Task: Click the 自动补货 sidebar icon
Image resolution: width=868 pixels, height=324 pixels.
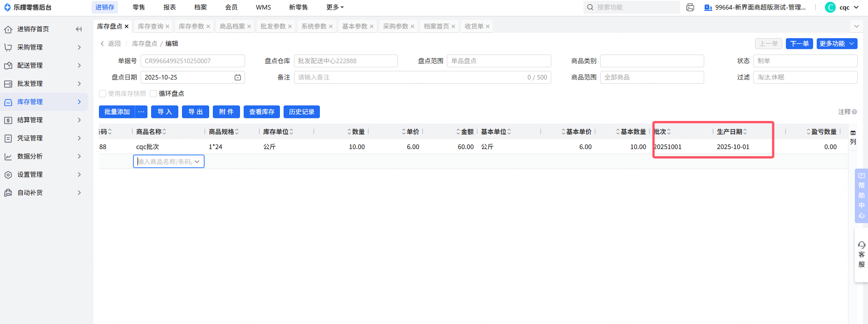Action: (x=8, y=193)
